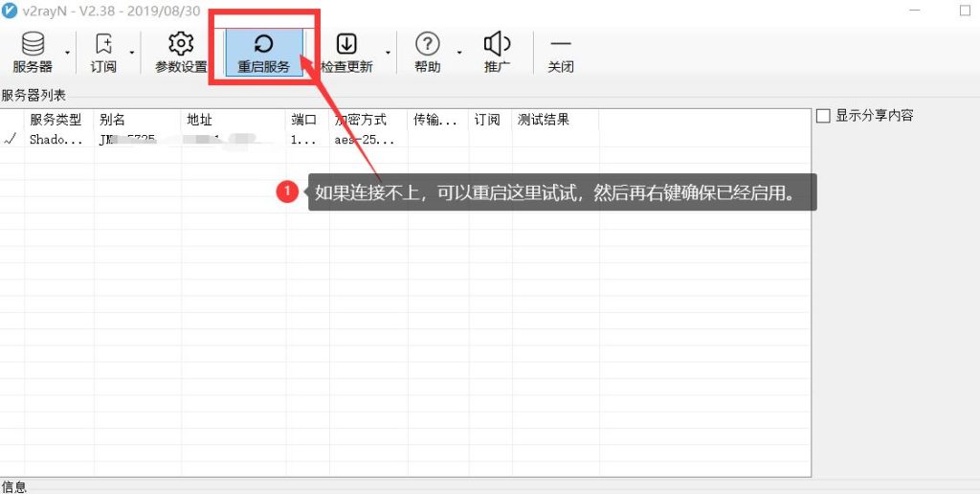Click the active checkmark on server row
This screenshot has height=494, width=980.
tap(10, 140)
